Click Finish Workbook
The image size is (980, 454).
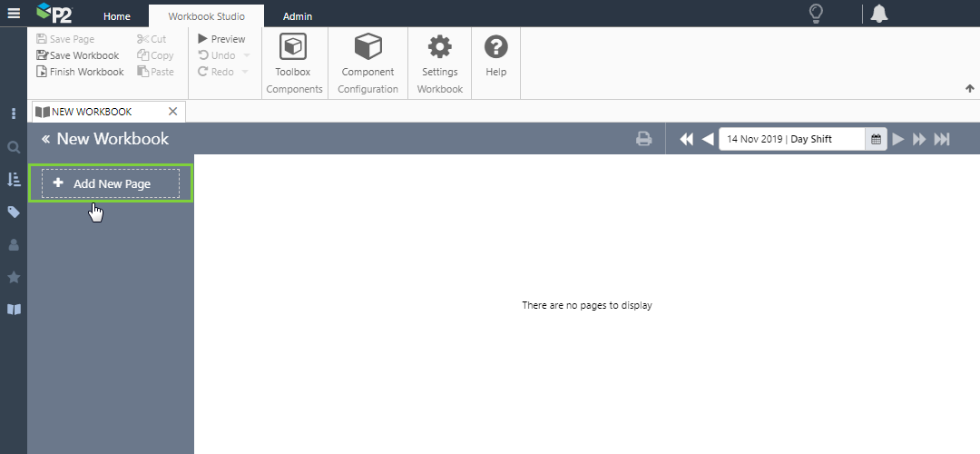(x=80, y=72)
